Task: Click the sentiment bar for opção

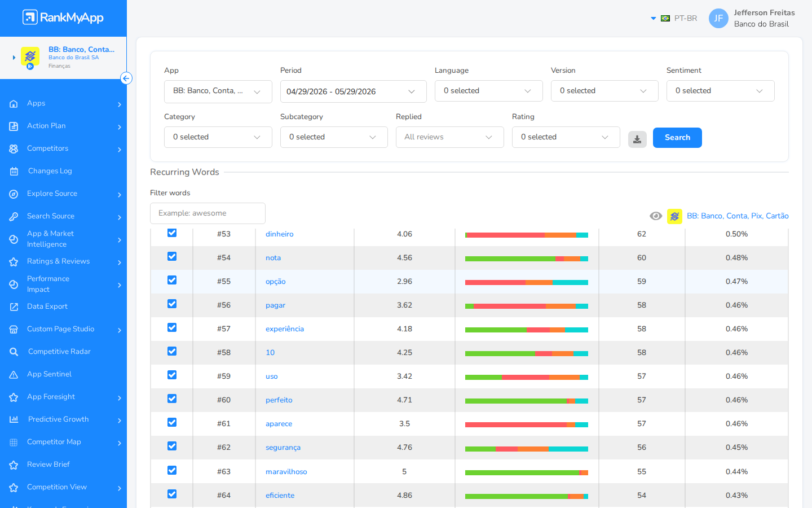Action: pyautogui.click(x=527, y=282)
